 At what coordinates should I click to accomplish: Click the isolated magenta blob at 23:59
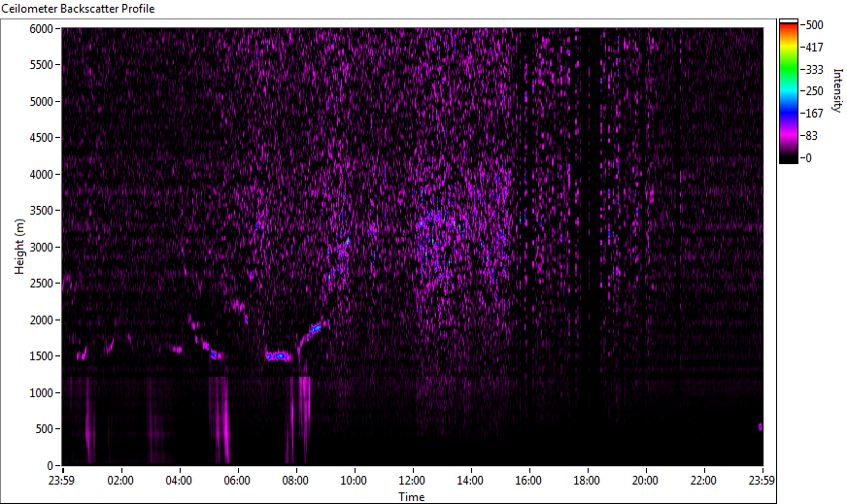760,426
